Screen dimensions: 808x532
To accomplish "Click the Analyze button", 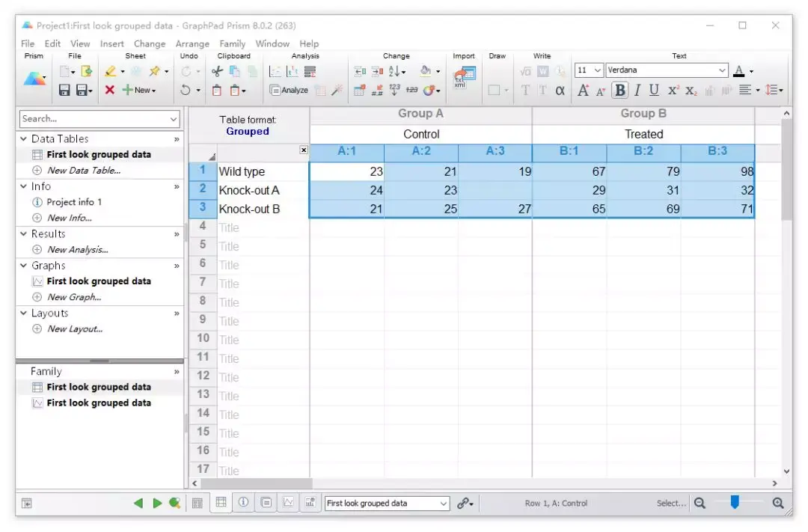I will coord(289,91).
